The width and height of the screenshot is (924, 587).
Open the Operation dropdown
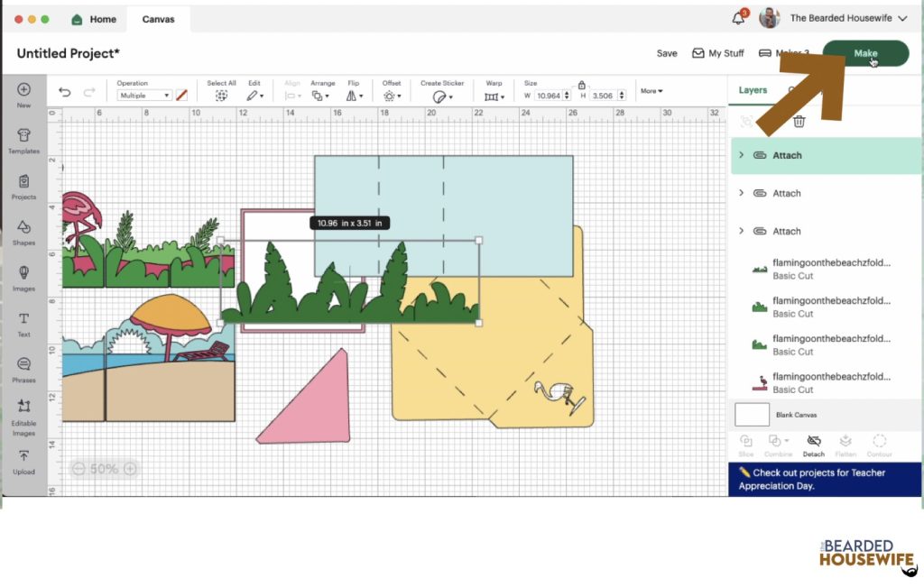144,96
